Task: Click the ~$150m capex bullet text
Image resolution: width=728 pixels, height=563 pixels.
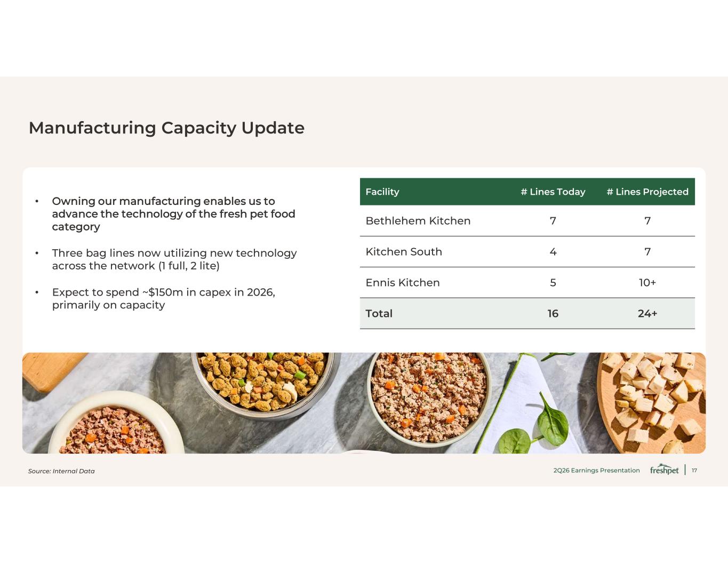Action: click(163, 299)
